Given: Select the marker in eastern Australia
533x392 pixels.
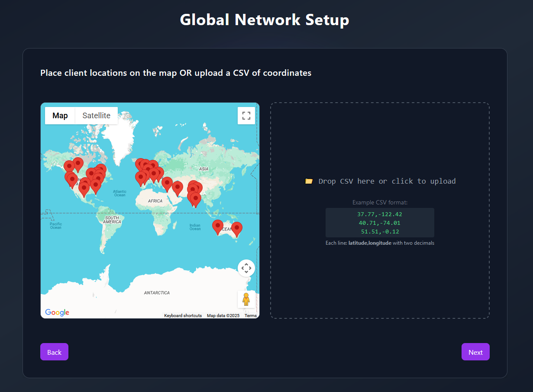Looking at the screenshot, I should point(237,229).
